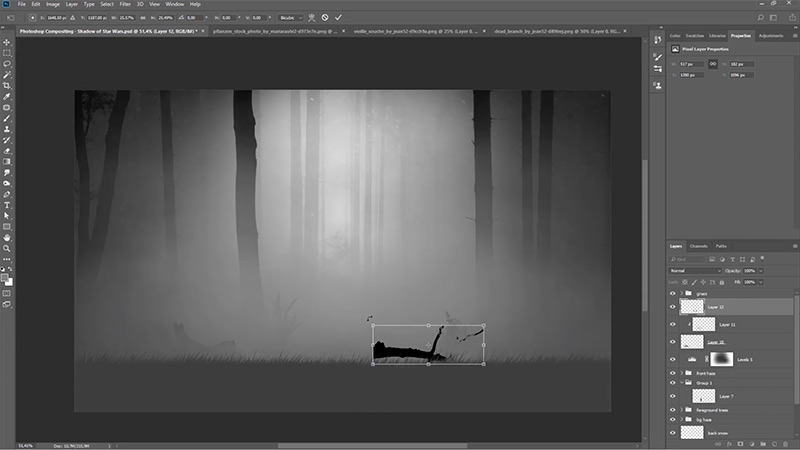Image resolution: width=800 pixels, height=450 pixels.
Task: Click the layer Kind search field
Action: click(687, 259)
